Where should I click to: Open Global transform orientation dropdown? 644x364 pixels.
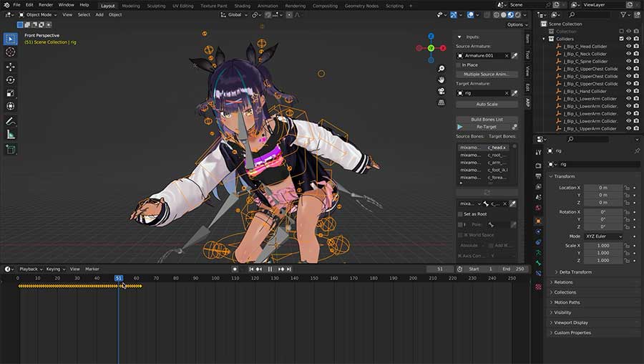[234, 15]
